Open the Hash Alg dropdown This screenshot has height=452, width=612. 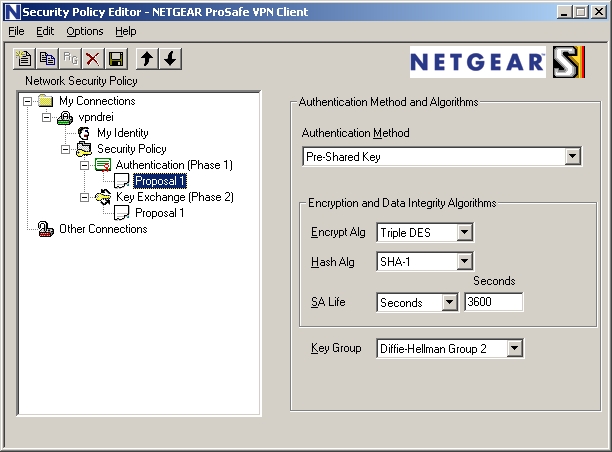pos(464,262)
